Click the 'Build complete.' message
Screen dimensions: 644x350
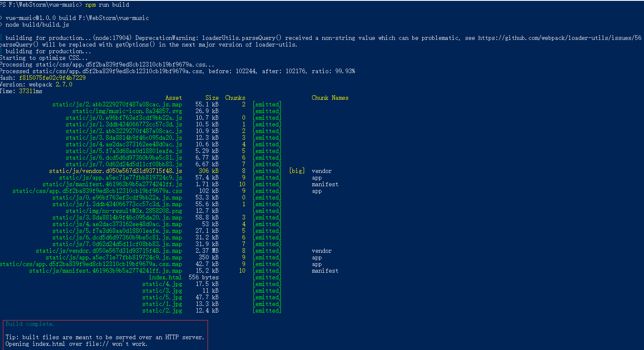pyautogui.click(x=30, y=324)
